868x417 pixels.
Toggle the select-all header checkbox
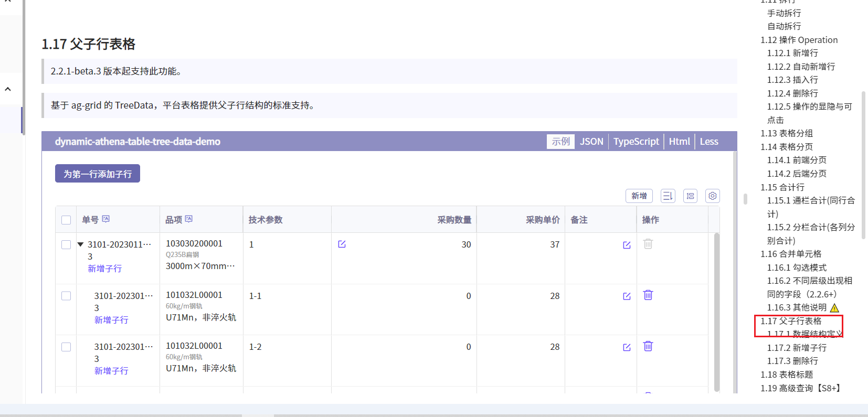pyautogui.click(x=66, y=220)
